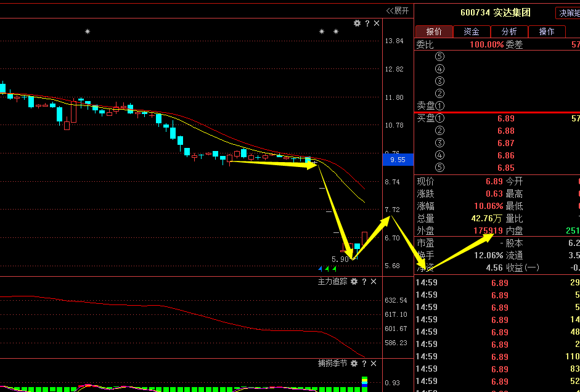Image resolution: width=580 pixels, height=392 pixels.
Task: Close the 主力追踪 indicator panel
Action: point(374,282)
